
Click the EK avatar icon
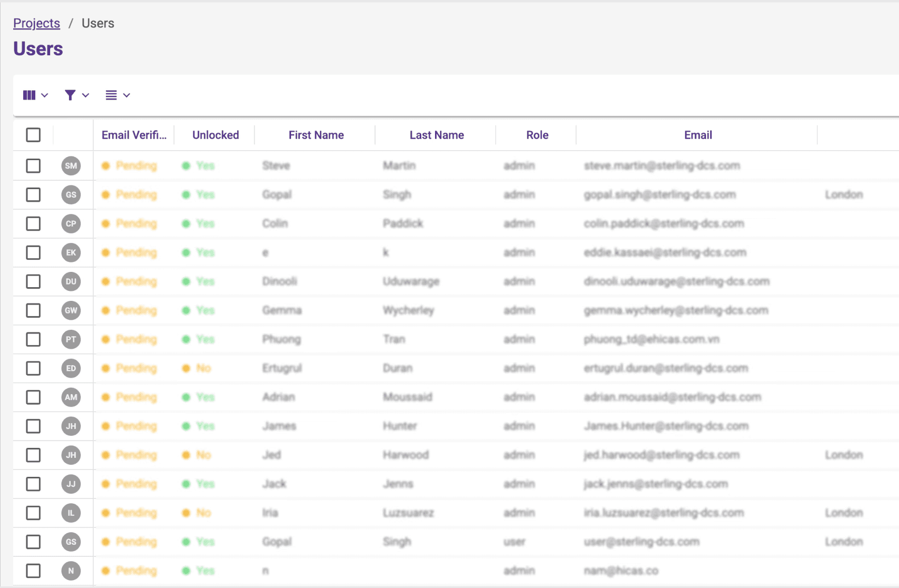(x=71, y=253)
